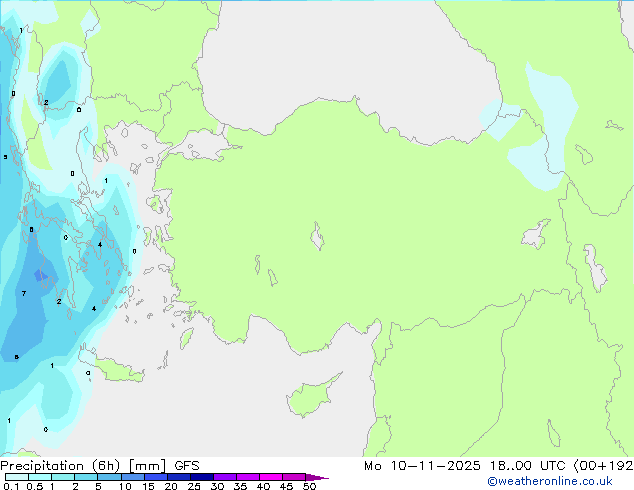Select the 30–35 mm purple legend swatch
The width and height of the screenshot is (634, 490).
coord(225,477)
